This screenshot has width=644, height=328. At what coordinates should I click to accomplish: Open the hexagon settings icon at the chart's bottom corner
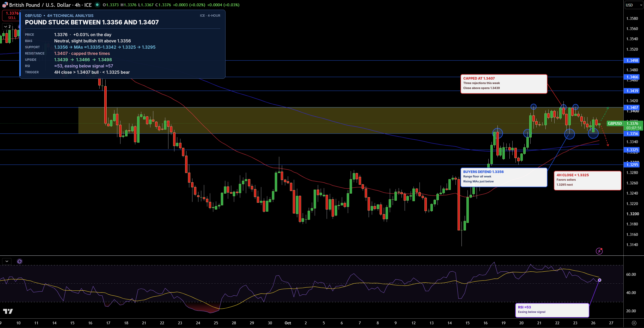(634, 323)
